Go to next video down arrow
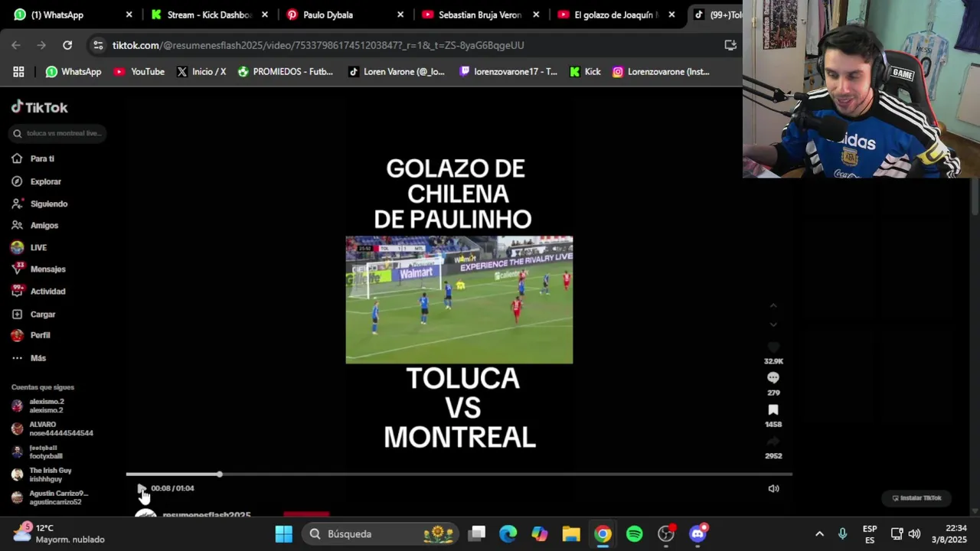This screenshot has width=980, height=551. 773,324
